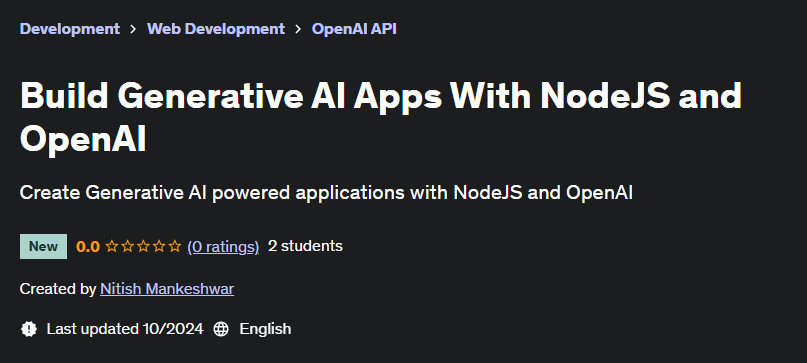Click the "Last updated 10/2024" text
The width and height of the screenshot is (807, 363).
pyautogui.click(x=125, y=329)
